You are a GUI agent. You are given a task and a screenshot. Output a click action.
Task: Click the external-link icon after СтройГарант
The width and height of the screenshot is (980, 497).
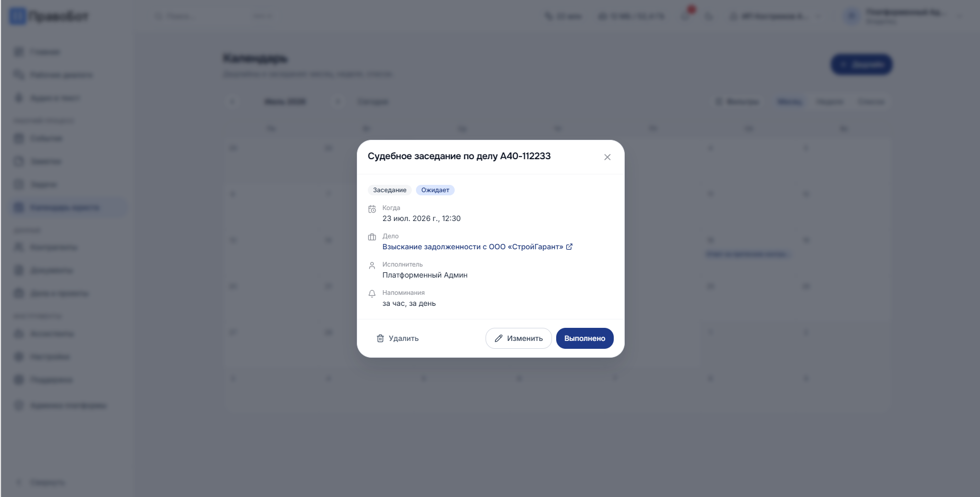(x=569, y=247)
